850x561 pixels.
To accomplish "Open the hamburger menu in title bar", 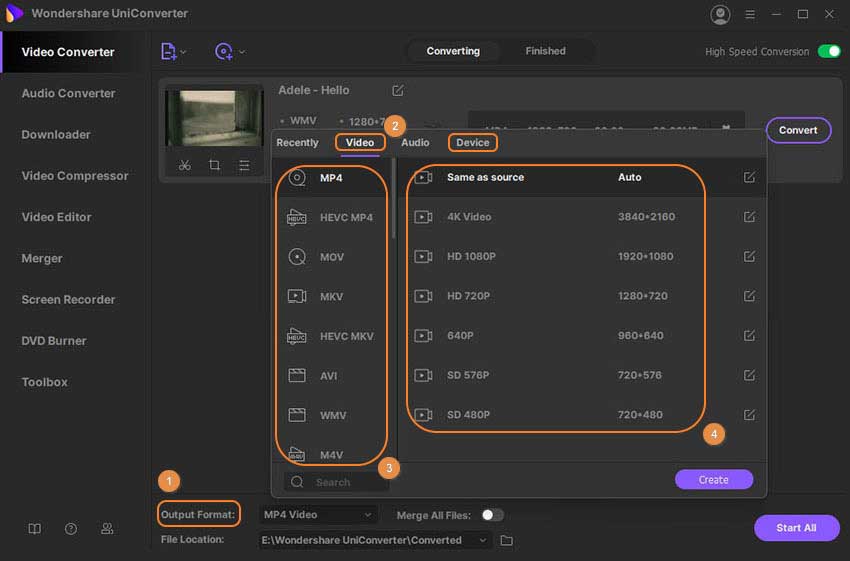I will tap(750, 15).
